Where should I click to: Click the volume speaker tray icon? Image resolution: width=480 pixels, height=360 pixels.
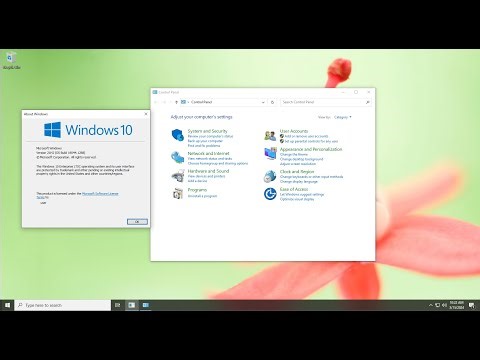[444, 305]
